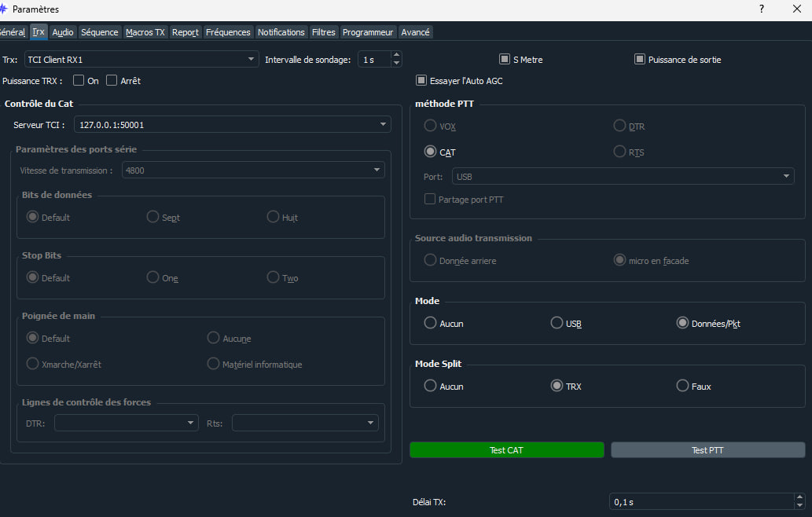Viewport: 812px width, 517px height.
Task: Select the USB mode radio button
Action: (x=557, y=323)
